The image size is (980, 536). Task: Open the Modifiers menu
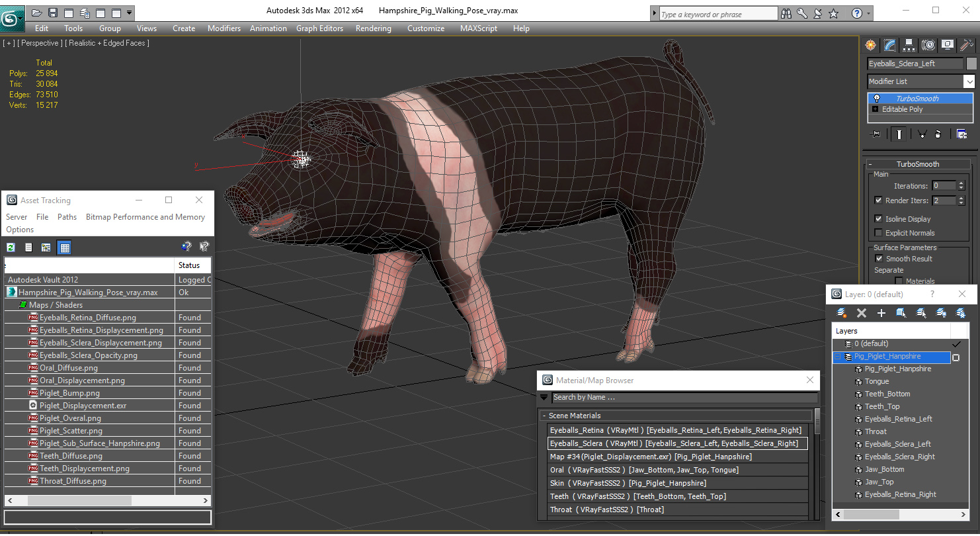pyautogui.click(x=224, y=28)
